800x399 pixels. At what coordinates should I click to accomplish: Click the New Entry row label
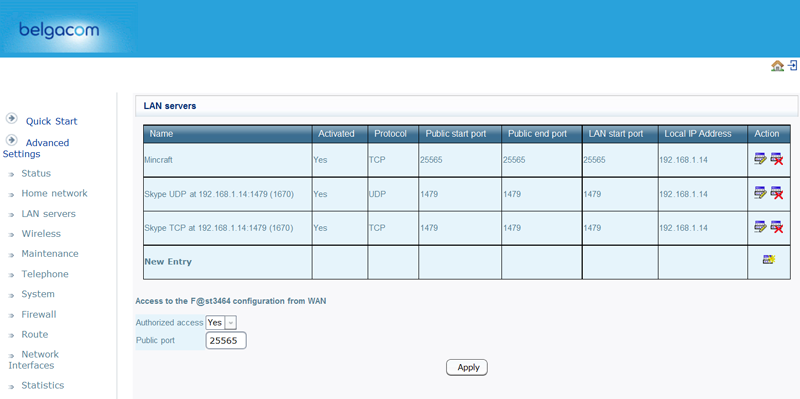point(168,262)
